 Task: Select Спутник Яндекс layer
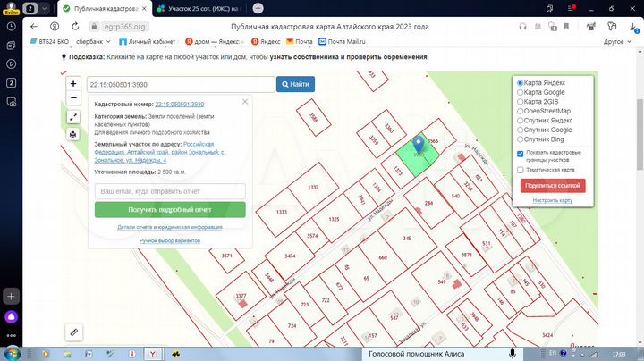(x=520, y=121)
